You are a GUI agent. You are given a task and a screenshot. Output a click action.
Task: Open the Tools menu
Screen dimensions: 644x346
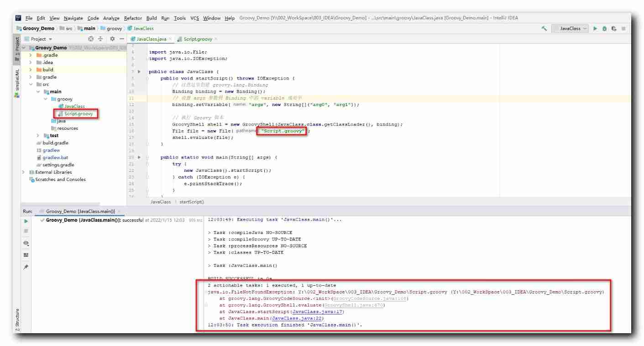click(180, 18)
